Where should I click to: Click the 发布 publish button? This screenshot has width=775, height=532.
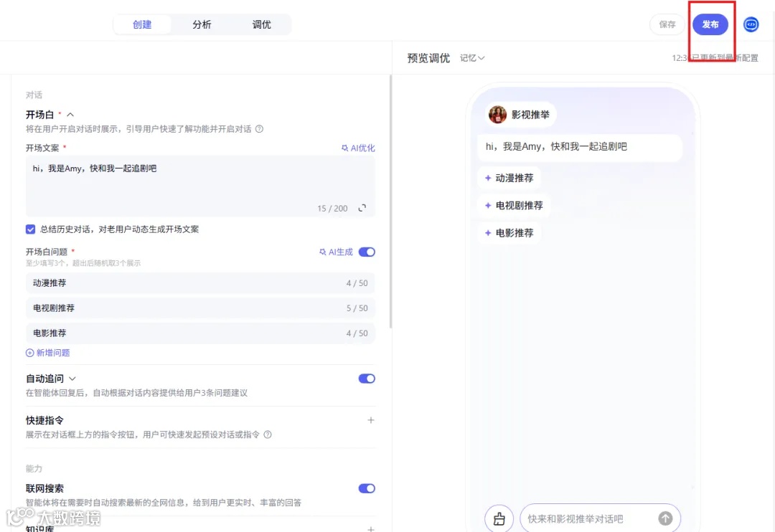point(710,24)
